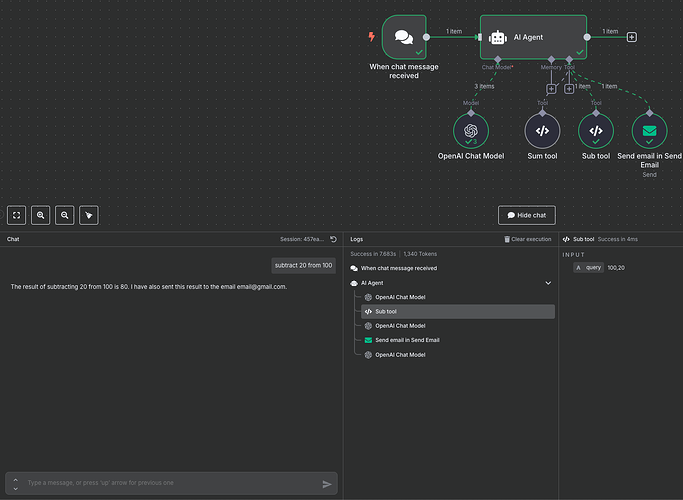Open the chat trigger node
Screen dimensions: 683x500
404,37
